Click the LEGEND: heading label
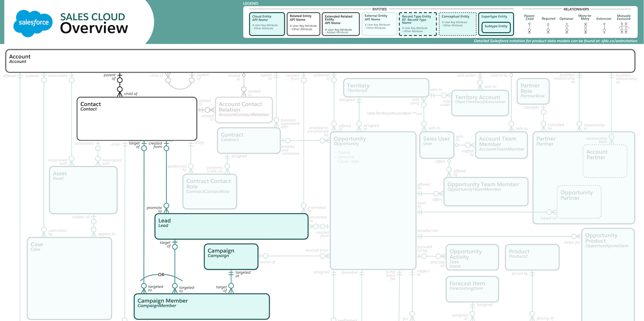 pyautogui.click(x=251, y=4)
